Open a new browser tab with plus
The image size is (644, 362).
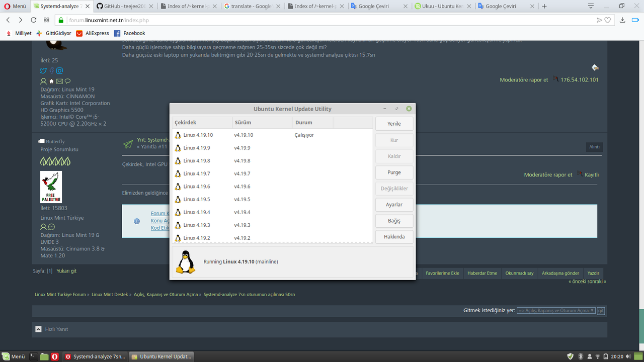[544, 6]
